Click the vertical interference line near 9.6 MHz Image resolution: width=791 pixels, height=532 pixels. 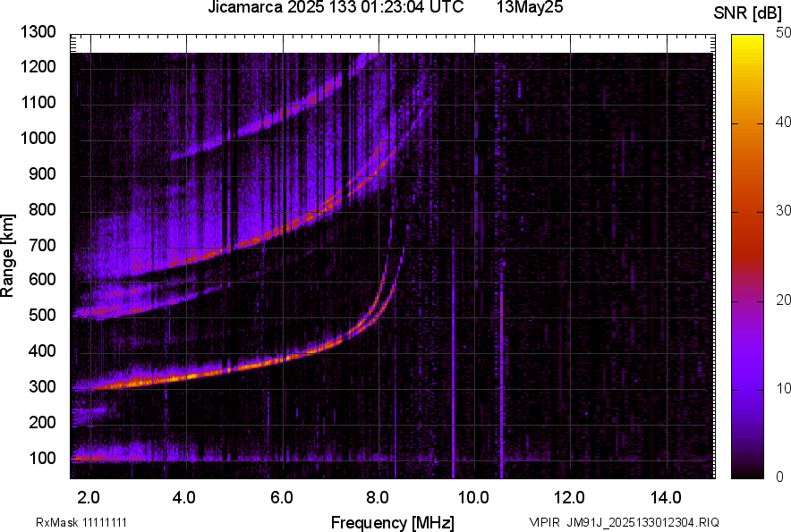453,353
